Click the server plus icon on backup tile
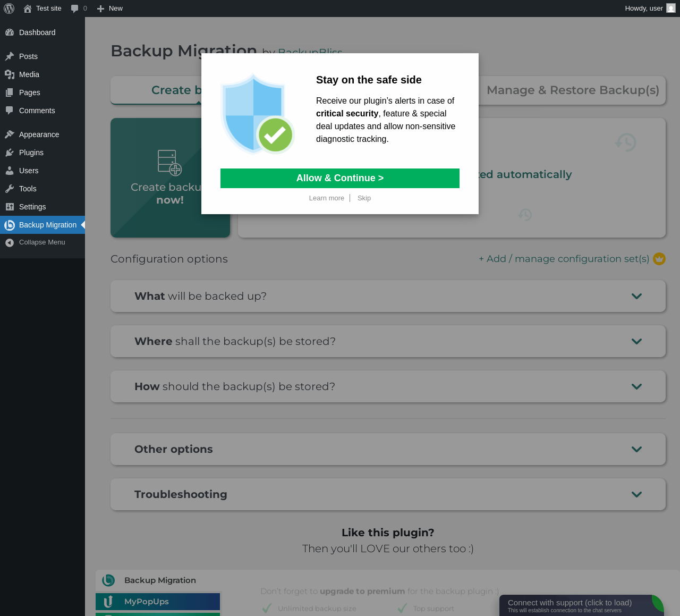The height and width of the screenshot is (616, 680). pyautogui.click(x=170, y=163)
